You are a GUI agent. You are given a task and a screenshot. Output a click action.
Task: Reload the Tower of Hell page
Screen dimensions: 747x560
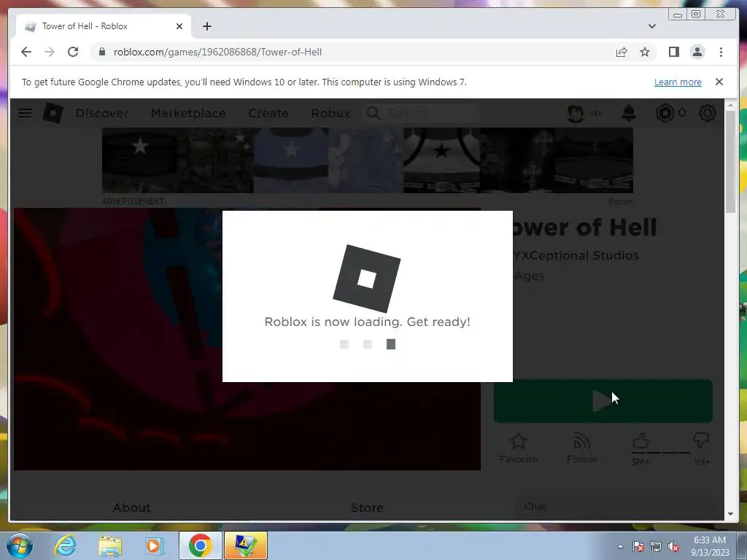point(73,52)
